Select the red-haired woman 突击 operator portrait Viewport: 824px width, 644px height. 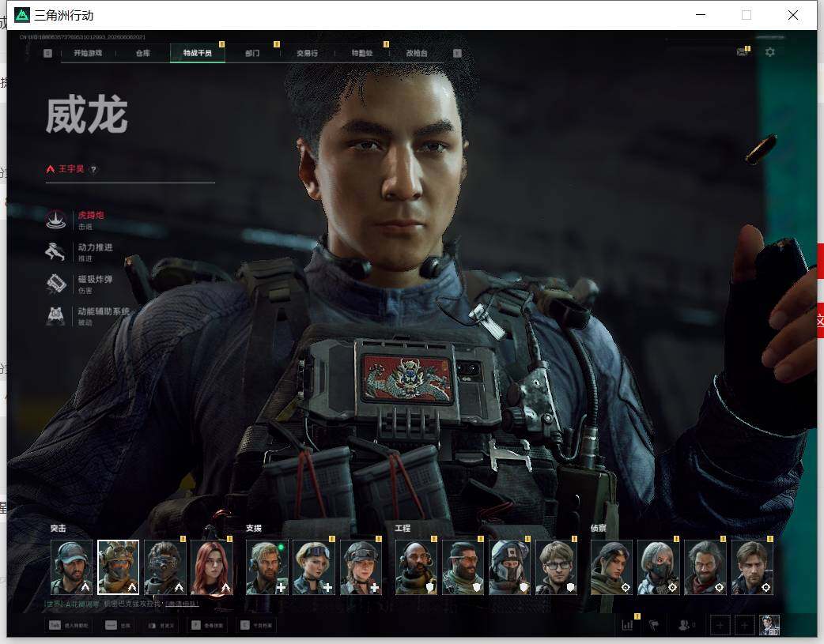point(212,567)
